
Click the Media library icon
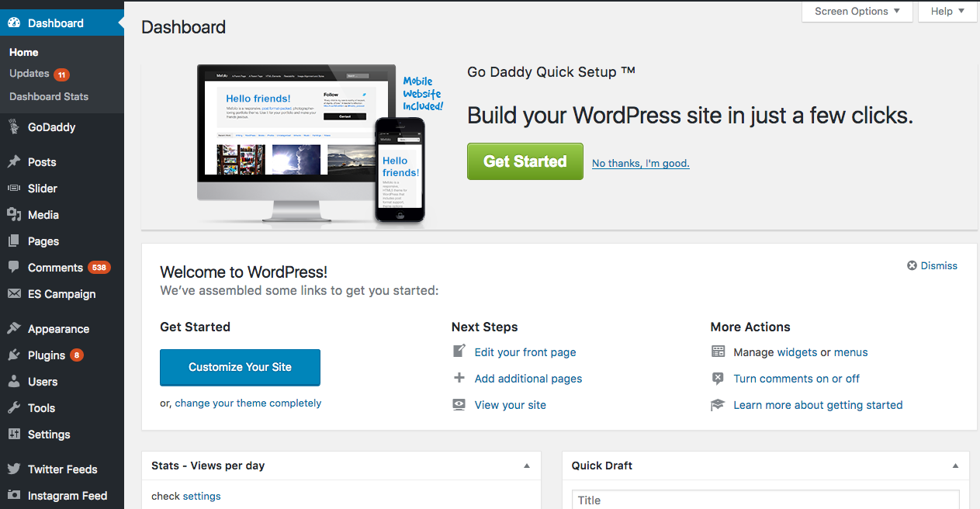14,215
